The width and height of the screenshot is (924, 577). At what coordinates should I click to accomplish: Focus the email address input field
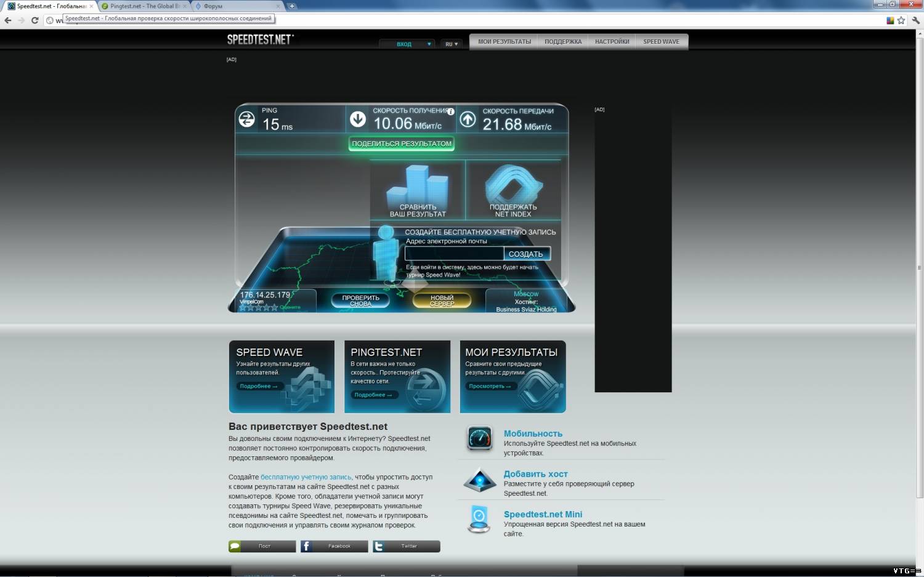point(455,254)
